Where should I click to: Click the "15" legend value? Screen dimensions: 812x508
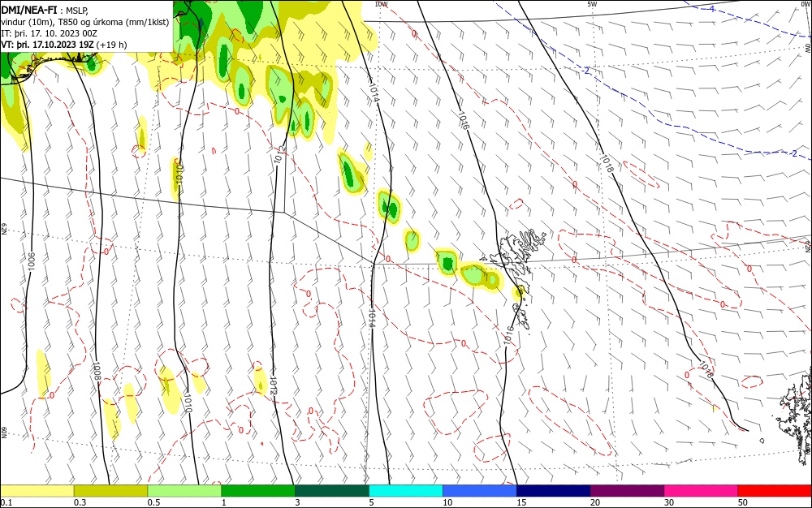coord(521,502)
